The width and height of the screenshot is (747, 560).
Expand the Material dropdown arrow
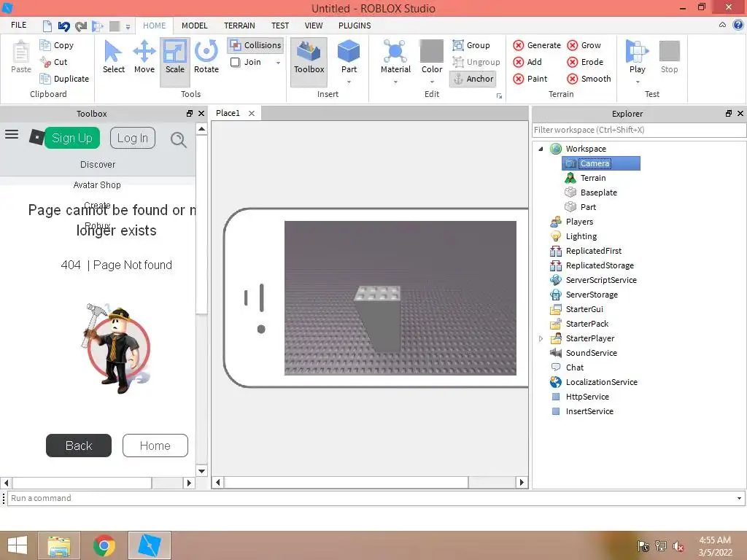(x=395, y=82)
